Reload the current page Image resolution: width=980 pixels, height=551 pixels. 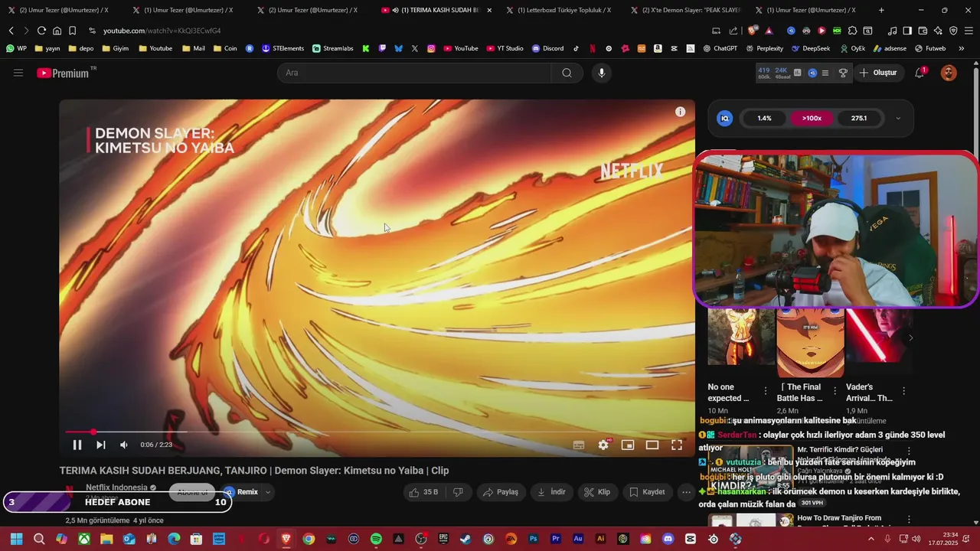tap(41, 31)
